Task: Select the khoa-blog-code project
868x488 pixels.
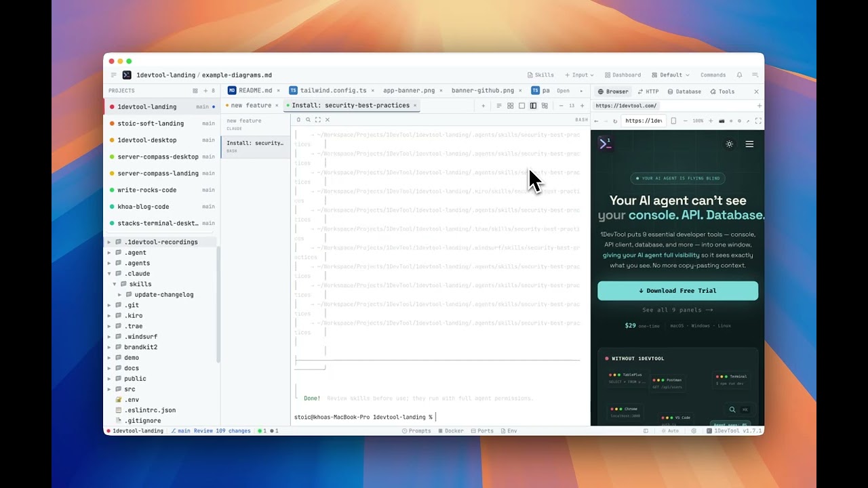Action: tap(161, 207)
